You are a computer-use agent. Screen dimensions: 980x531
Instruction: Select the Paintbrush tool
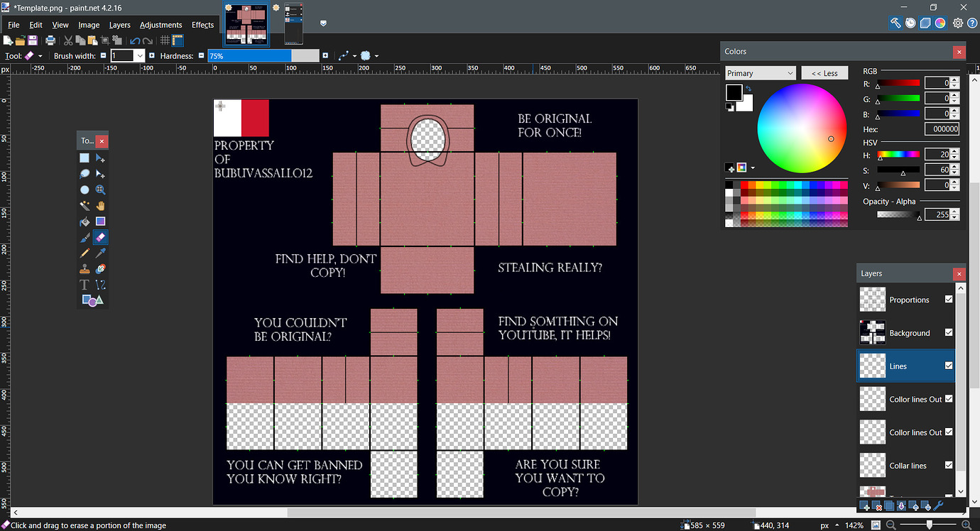(x=85, y=237)
